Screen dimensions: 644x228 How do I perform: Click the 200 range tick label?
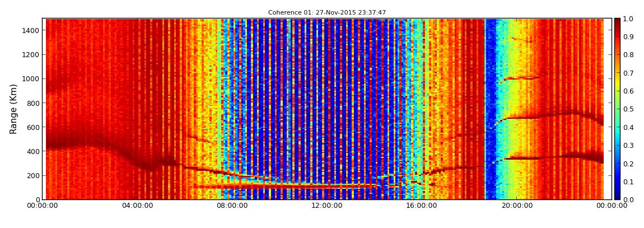[33, 176]
